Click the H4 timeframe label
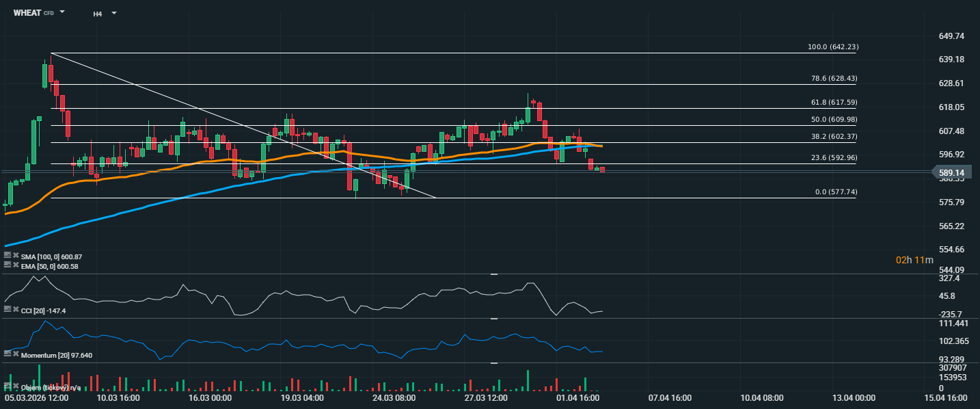Image resolution: width=980 pixels, height=409 pixels. 98,13
